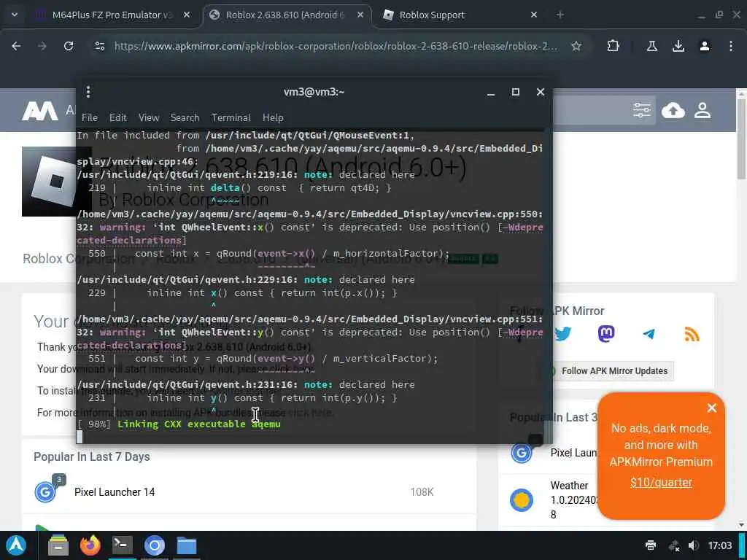Show browser downloads
Screen dimensions: 747x560
click(x=678, y=46)
